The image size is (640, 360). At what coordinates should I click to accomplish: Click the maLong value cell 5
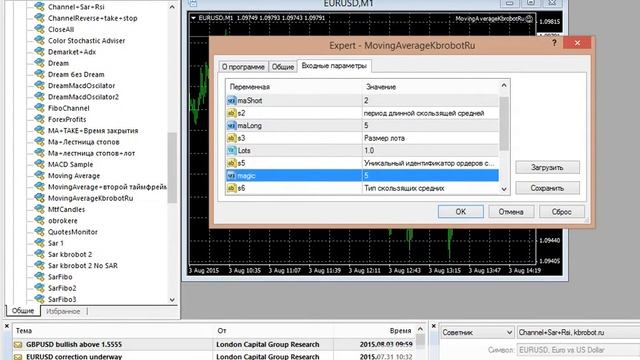click(430, 126)
